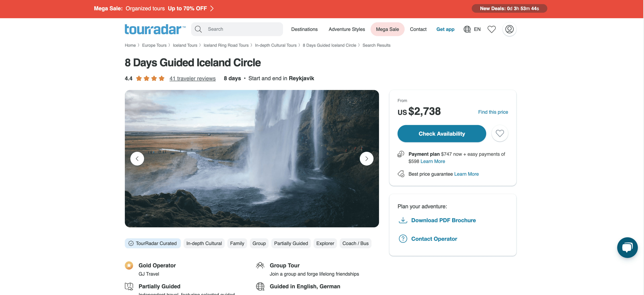
Task: Open the Destinations menu
Action: (304, 29)
